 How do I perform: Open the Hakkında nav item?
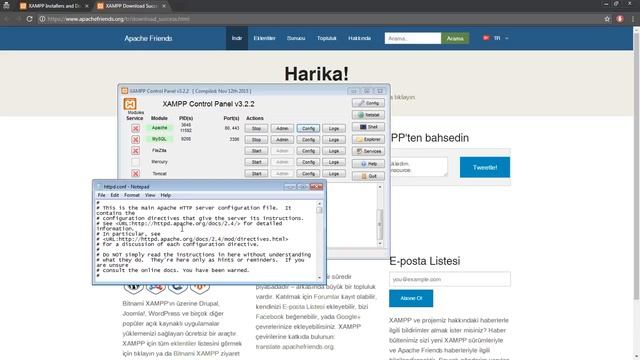[x=360, y=38]
